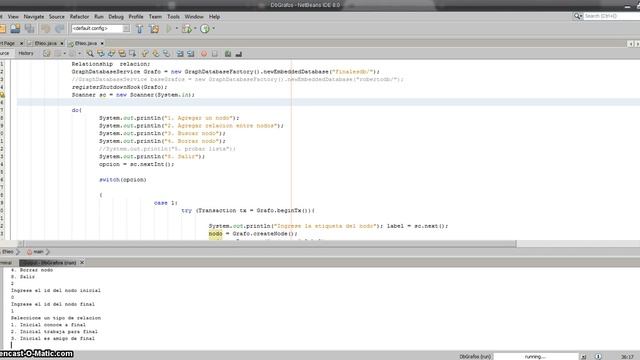This screenshot has height=360, width=640.
Task: Click red Start Macro Recording icon
Action: tap(204, 53)
